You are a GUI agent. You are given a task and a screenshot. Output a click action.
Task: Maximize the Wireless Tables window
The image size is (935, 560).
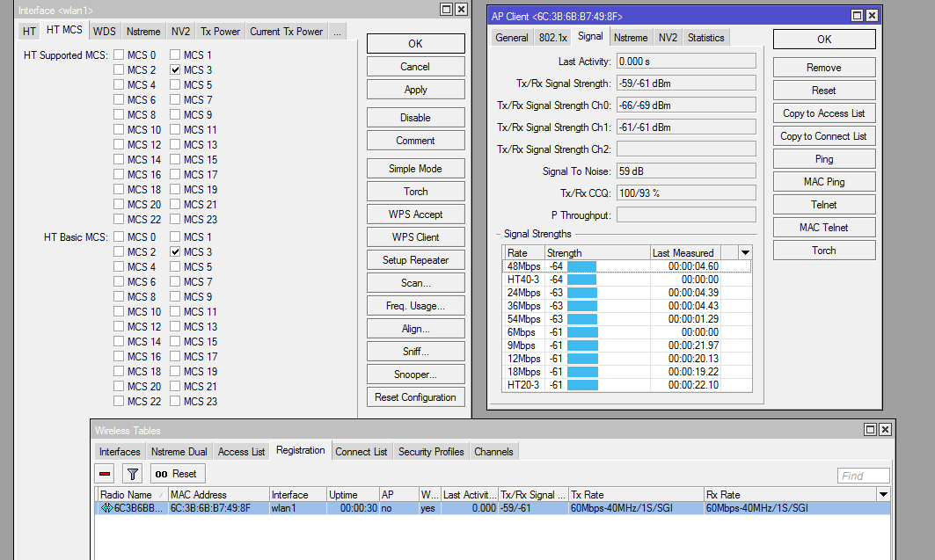(870, 430)
